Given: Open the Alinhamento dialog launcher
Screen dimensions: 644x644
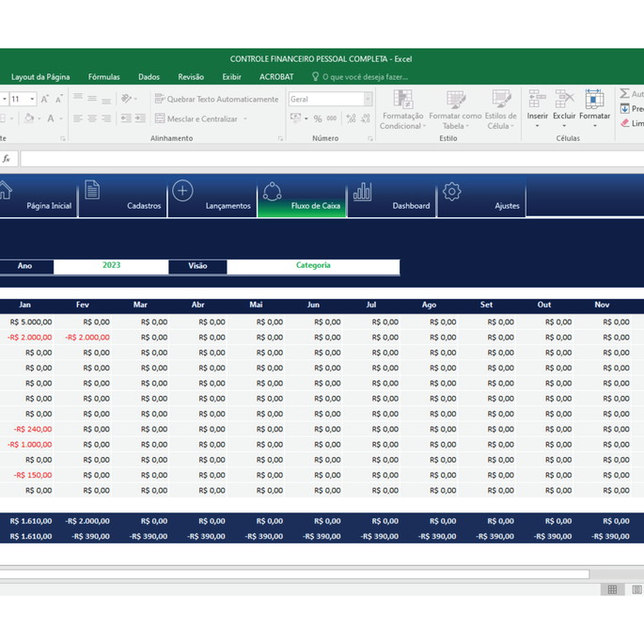Looking at the screenshot, I should coord(280,138).
